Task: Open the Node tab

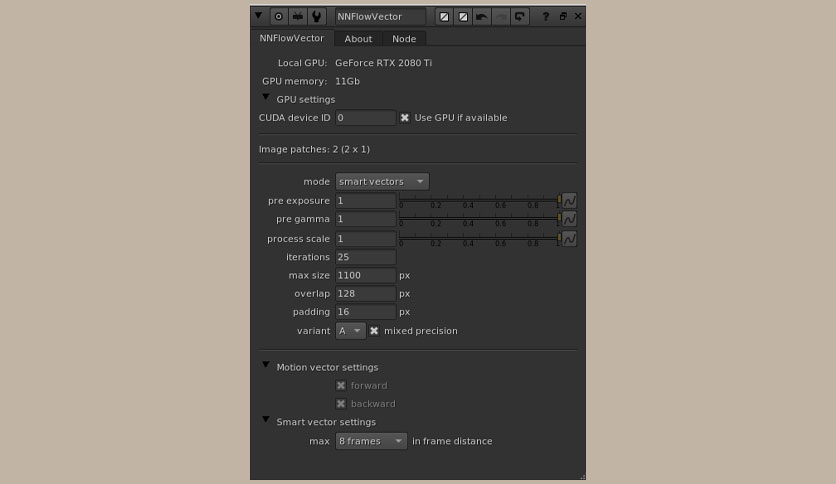Action: point(404,39)
